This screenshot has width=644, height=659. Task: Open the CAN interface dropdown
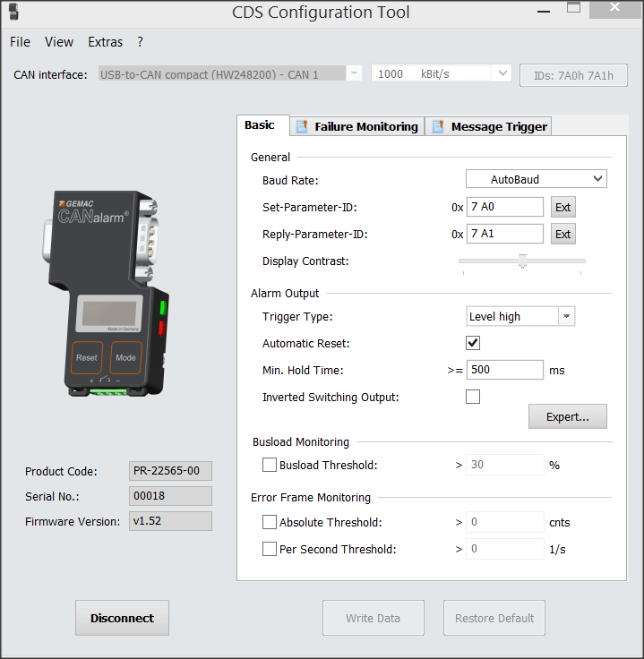tap(355, 74)
